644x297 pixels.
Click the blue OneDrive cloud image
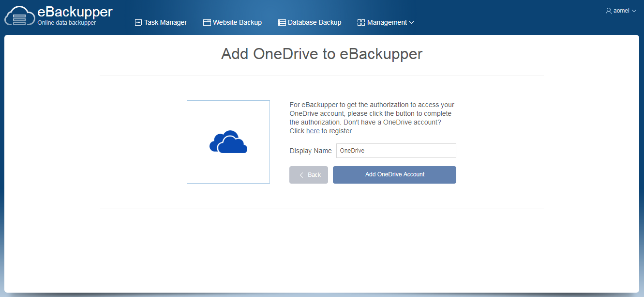[228, 142]
